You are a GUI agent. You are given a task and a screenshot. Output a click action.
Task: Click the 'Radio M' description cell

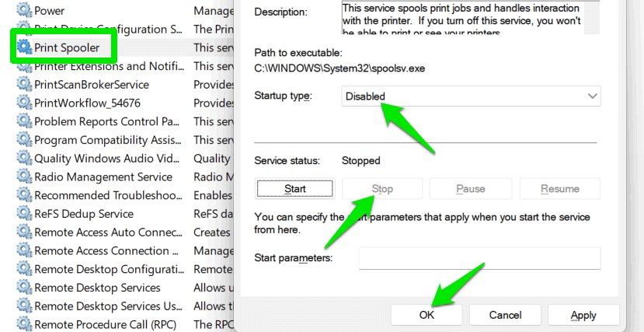(x=214, y=177)
